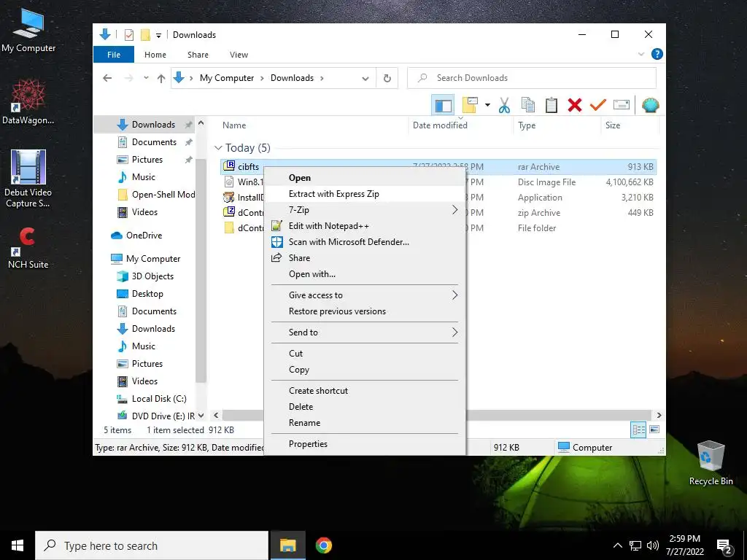This screenshot has height=560, width=747.
Task: Go up one folder level arrow
Action: coord(161,78)
